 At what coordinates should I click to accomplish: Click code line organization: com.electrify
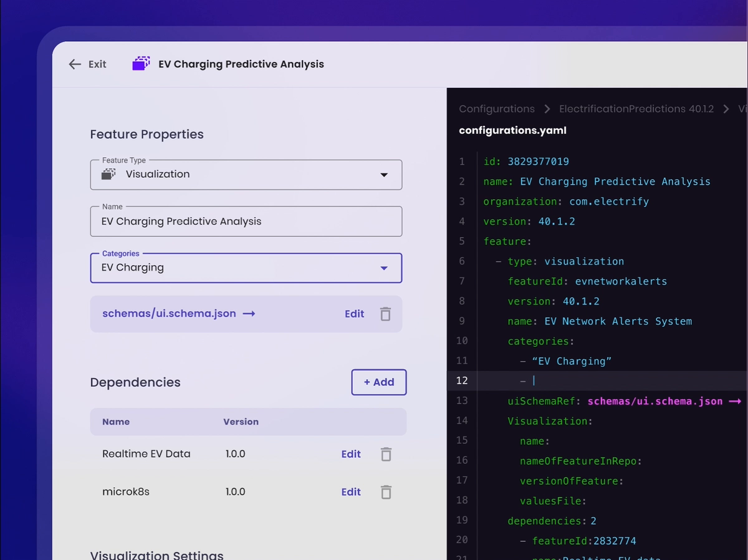click(566, 201)
